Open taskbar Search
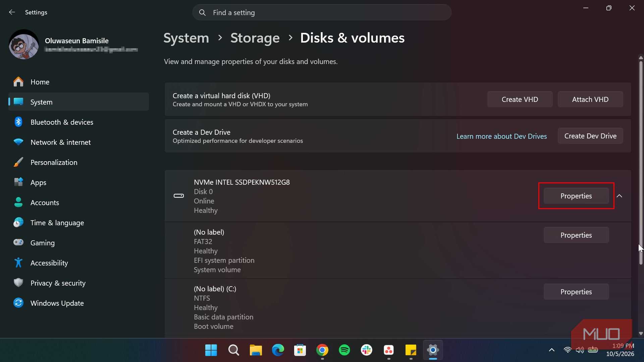 pyautogui.click(x=233, y=350)
